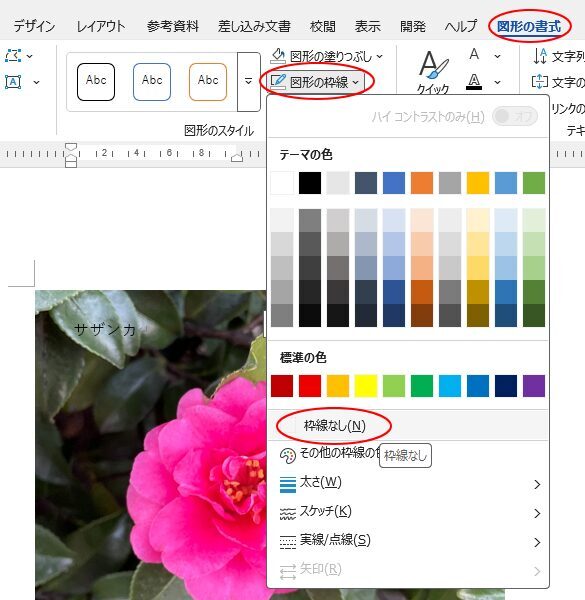Image resolution: width=585 pixels, height=600 pixels.
Task: Click the Text Outline underlined A icon
Action: pyautogui.click(x=474, y=81)
